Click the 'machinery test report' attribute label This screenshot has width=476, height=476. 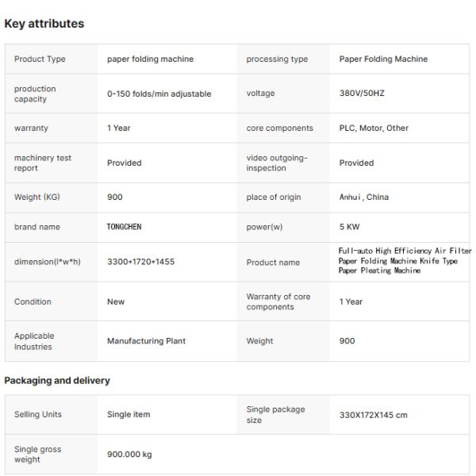coord(43,163)
